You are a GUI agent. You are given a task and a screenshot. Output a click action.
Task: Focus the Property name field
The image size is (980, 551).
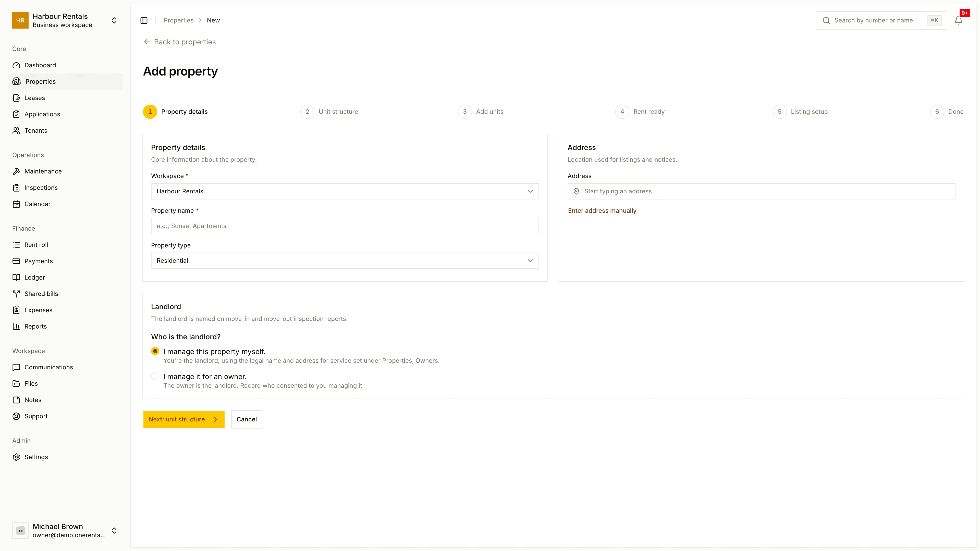[x=345, y=226]
